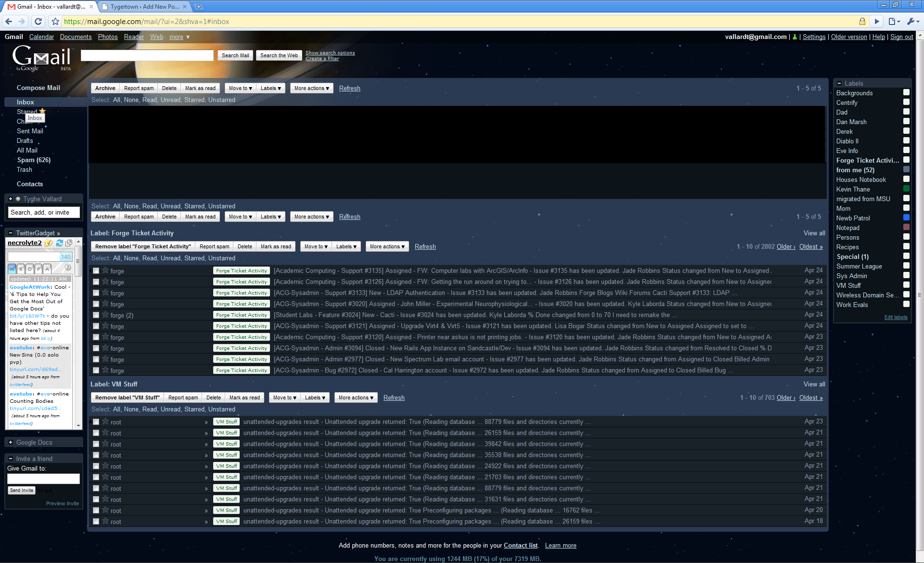Click the TwitterGadget folder checkmark icon
This screenshot has width=924, height=563.
tap(49, 243)
